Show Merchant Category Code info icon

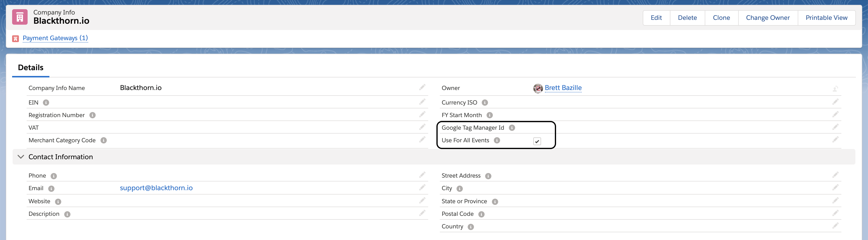[104, 140]
